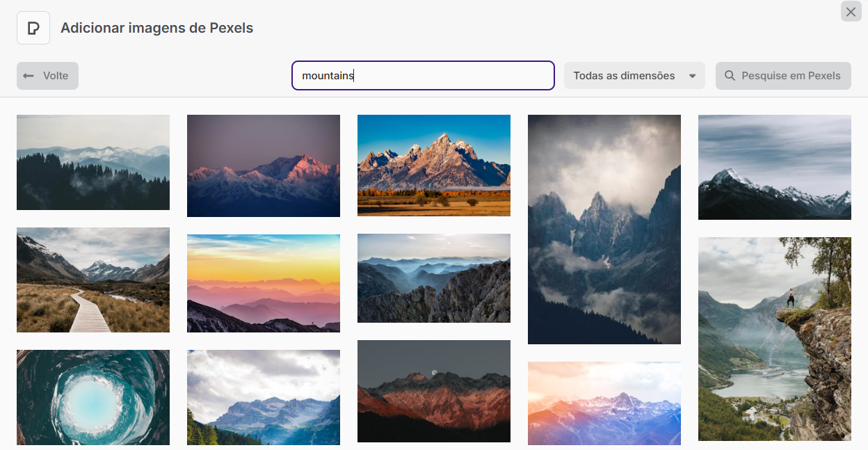Choose the teal swirling vortex photo

tap(93, 397)
